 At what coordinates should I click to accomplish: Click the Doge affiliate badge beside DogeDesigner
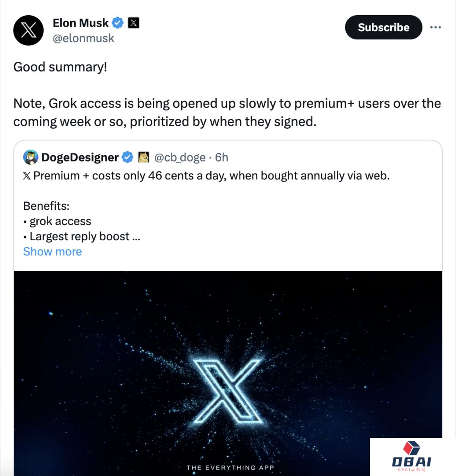click(144, 157)
